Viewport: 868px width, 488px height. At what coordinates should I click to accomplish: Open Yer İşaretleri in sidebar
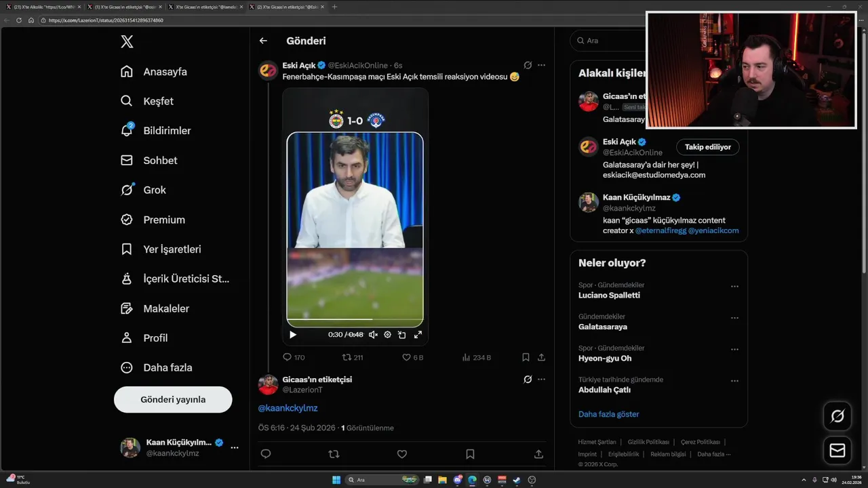point(162,249)
